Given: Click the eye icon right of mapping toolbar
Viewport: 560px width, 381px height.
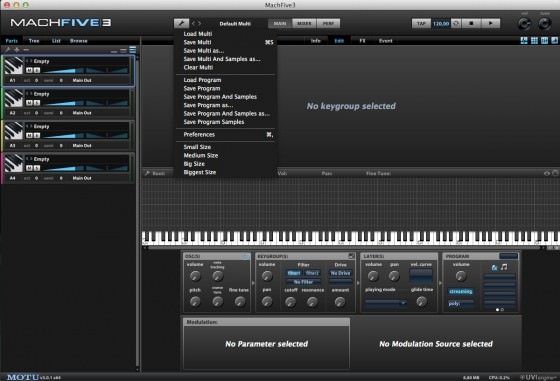Looking at the screenshot, I should [x=547, y=173].
